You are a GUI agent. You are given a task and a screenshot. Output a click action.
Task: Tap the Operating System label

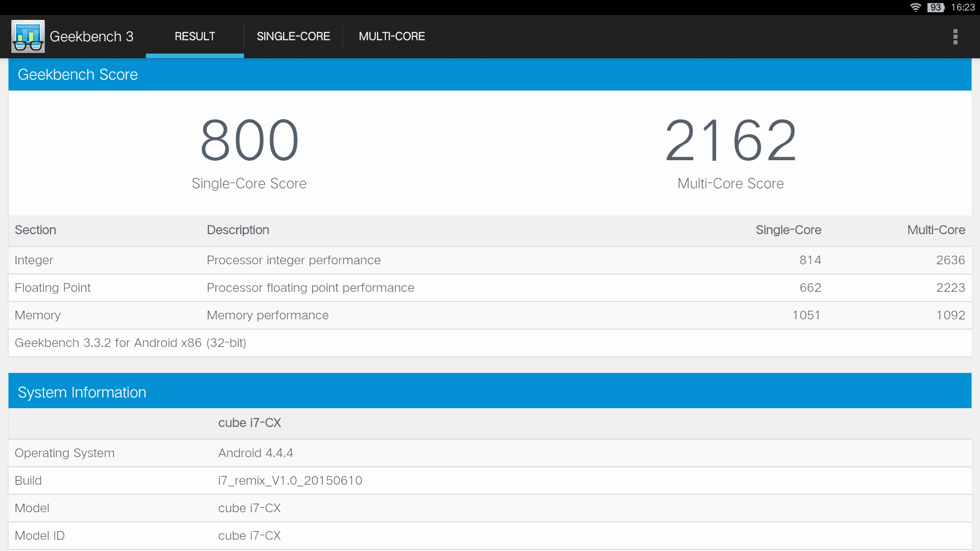pos(64,453)
